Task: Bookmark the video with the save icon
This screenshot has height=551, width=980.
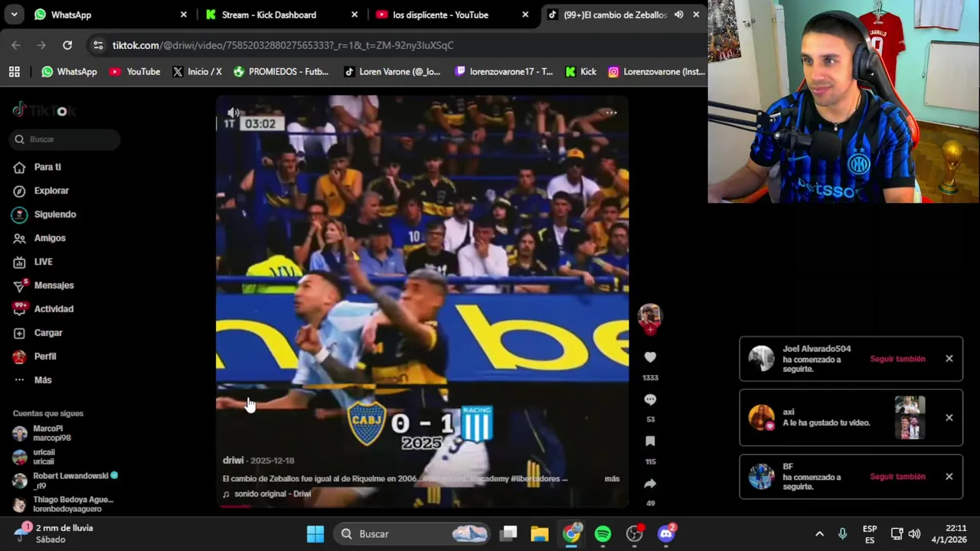Action: click(650, 442)
